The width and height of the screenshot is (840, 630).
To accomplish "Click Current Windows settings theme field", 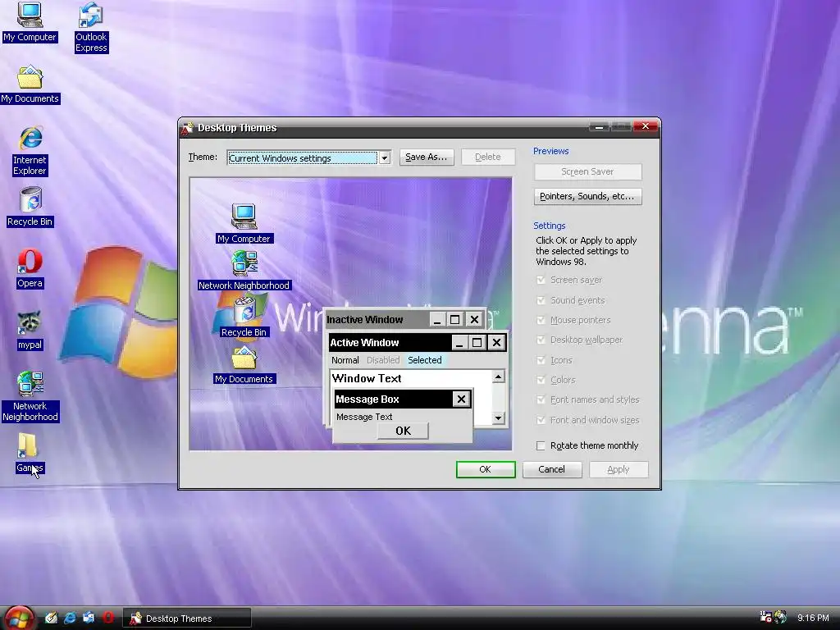I will pos(303,158).
